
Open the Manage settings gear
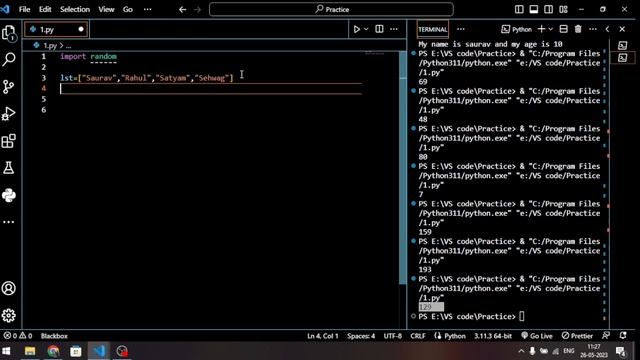9,316
